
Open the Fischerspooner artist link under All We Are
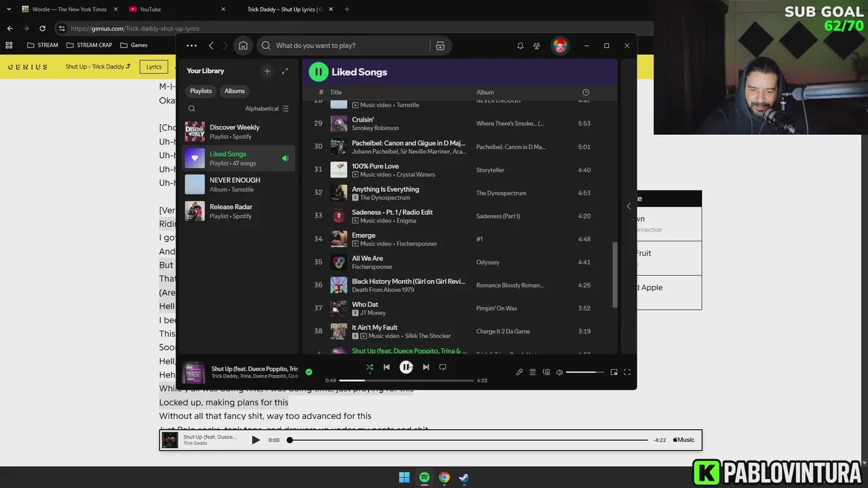(x=372, y=267)
